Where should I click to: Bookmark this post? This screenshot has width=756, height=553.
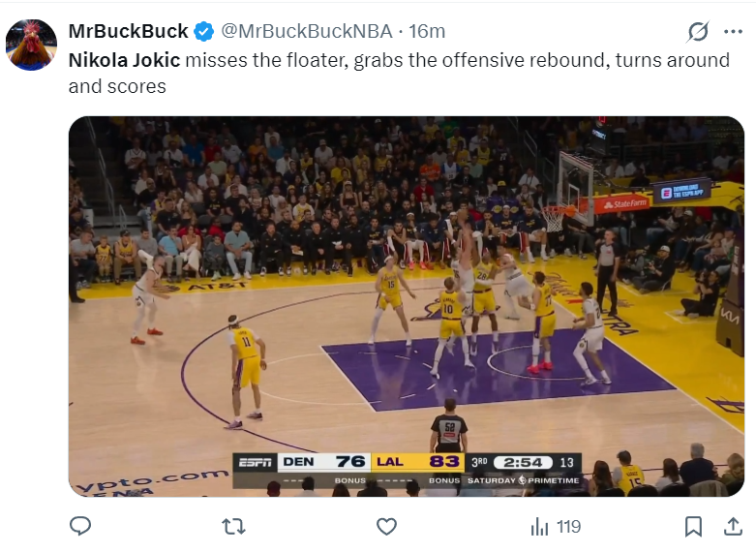pyautogui.click(x=693, y=527)
